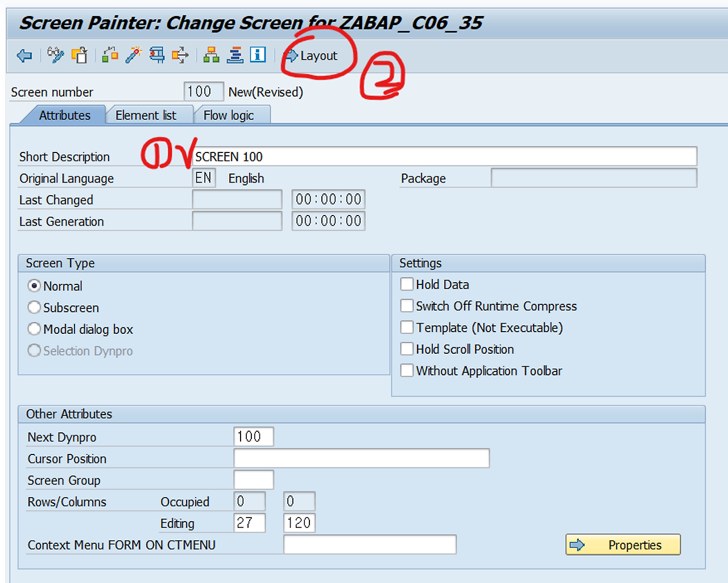Click the clipboard toolbar icon
728x583 pixels.
click(80, 55)
